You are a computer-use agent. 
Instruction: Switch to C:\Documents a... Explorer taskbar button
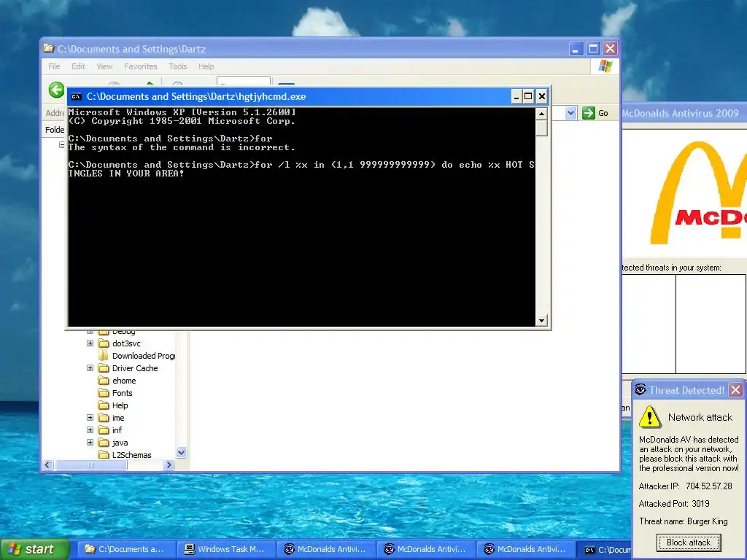tap(127, 549)
